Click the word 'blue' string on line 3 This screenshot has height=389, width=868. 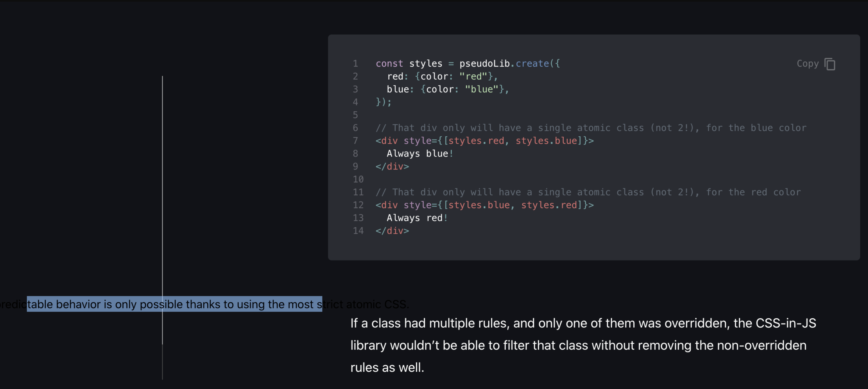[x=482, y=89]
